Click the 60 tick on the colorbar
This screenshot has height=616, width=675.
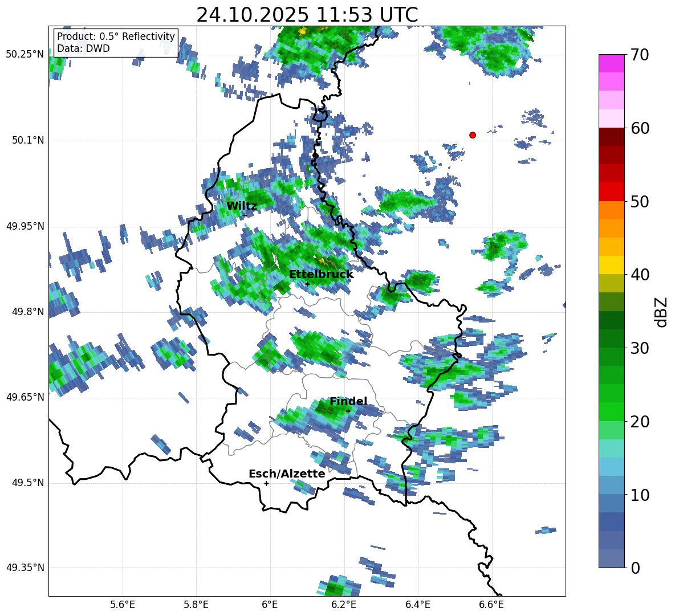640,128
